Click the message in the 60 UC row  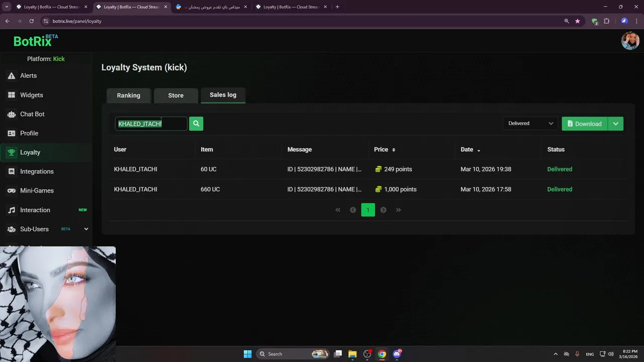point(325,169)
